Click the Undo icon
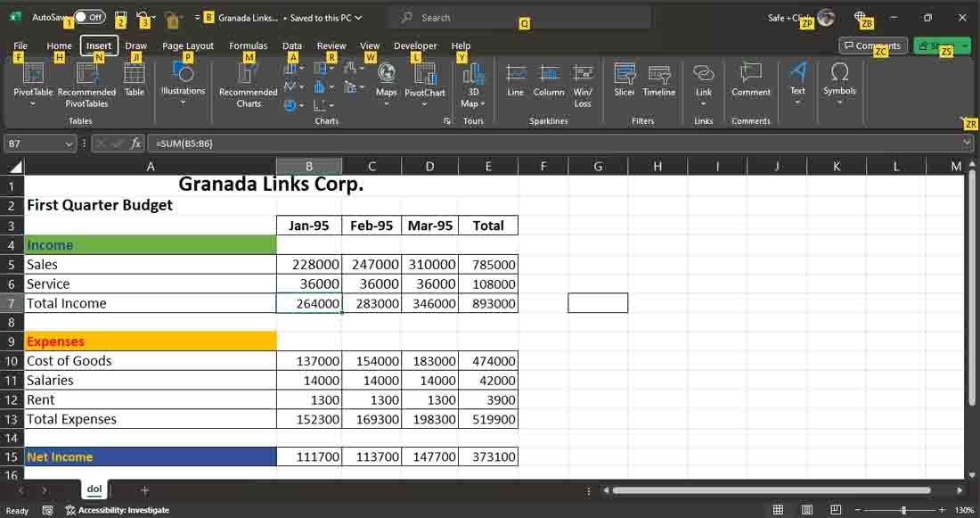Screen dimensions: 980x518 [143, 18]
